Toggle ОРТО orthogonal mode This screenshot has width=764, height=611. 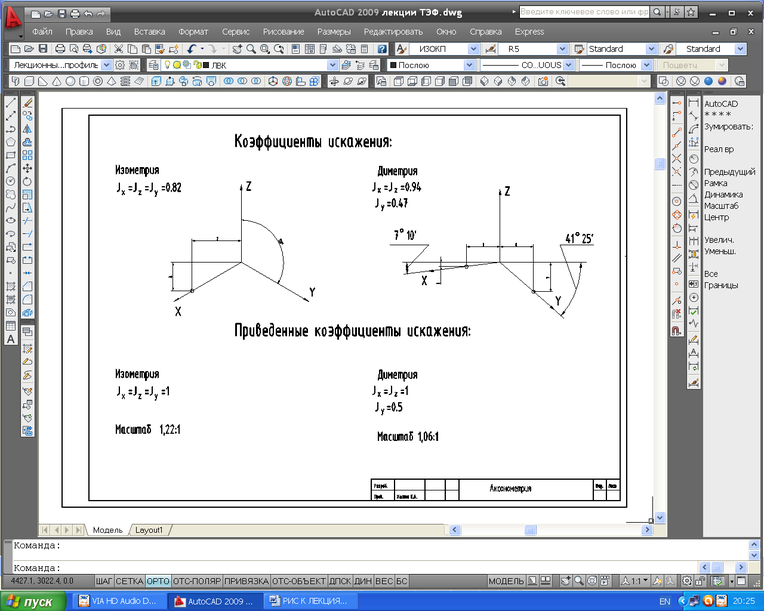point(158,581)
